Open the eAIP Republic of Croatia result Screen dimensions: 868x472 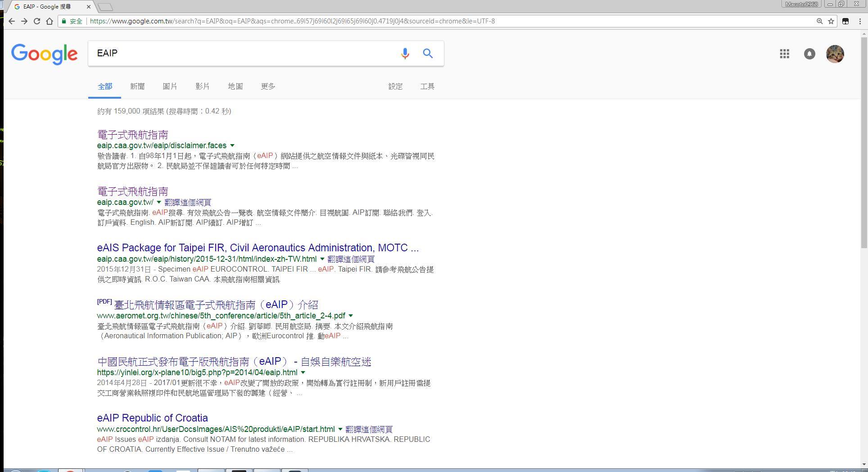point(152,418)
